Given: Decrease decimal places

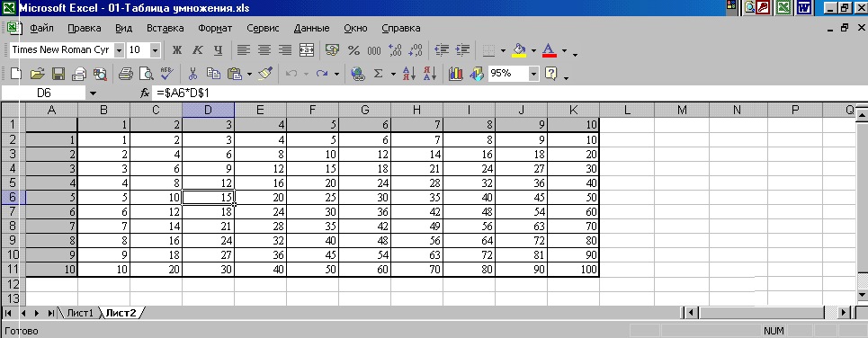Looking at the screenshot, I should coord(416,49).
